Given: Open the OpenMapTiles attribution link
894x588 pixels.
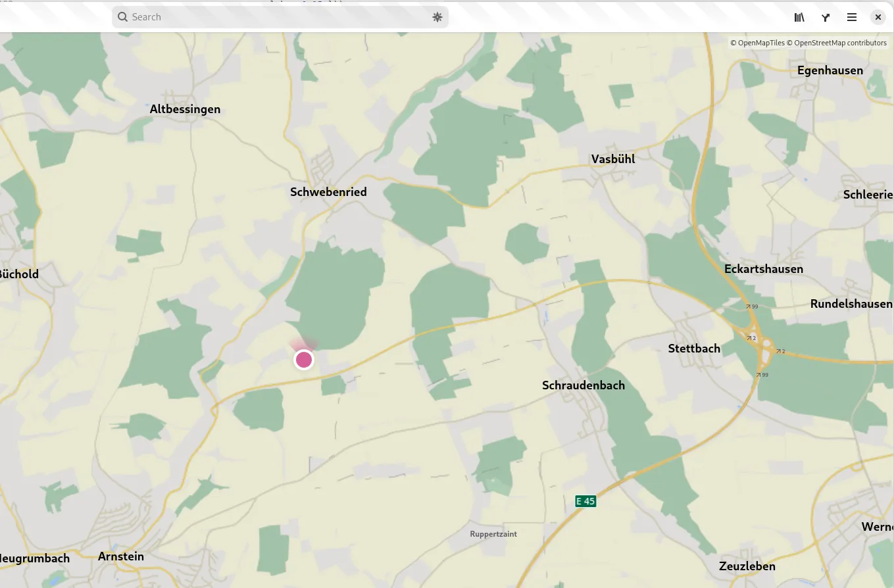Looking at the screenshot, I should [x=761, y=43].
